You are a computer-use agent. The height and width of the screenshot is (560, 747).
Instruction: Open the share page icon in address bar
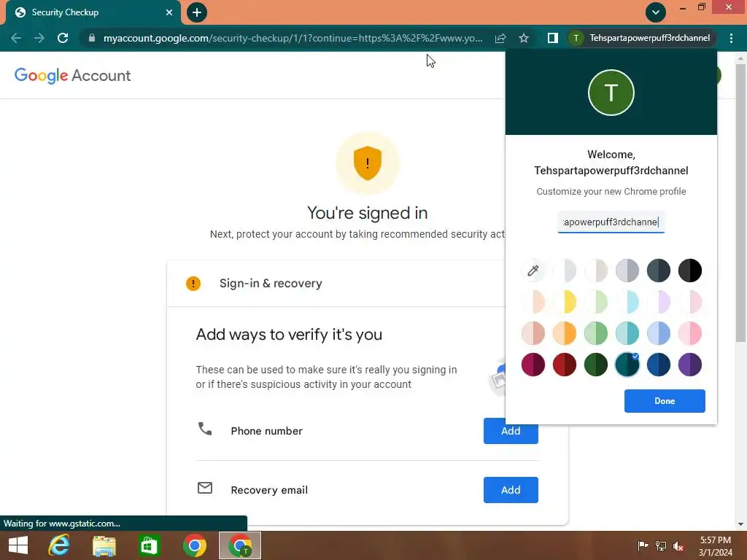point(500,38)
